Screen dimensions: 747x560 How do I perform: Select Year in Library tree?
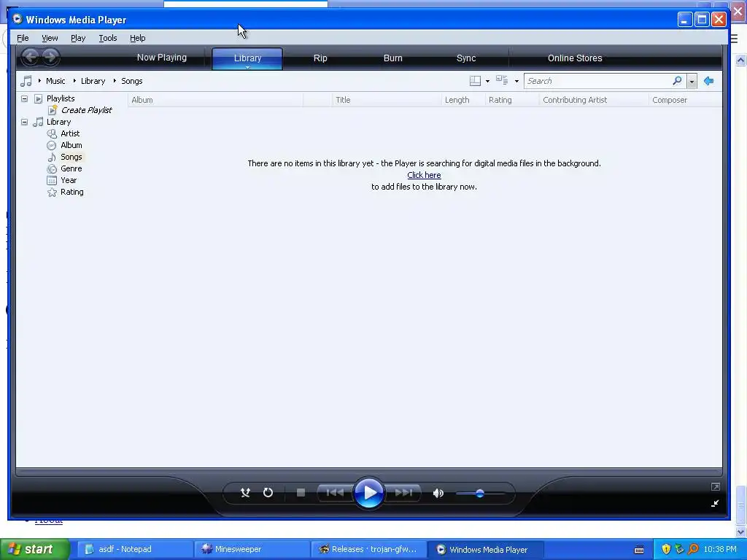[69, 181]
